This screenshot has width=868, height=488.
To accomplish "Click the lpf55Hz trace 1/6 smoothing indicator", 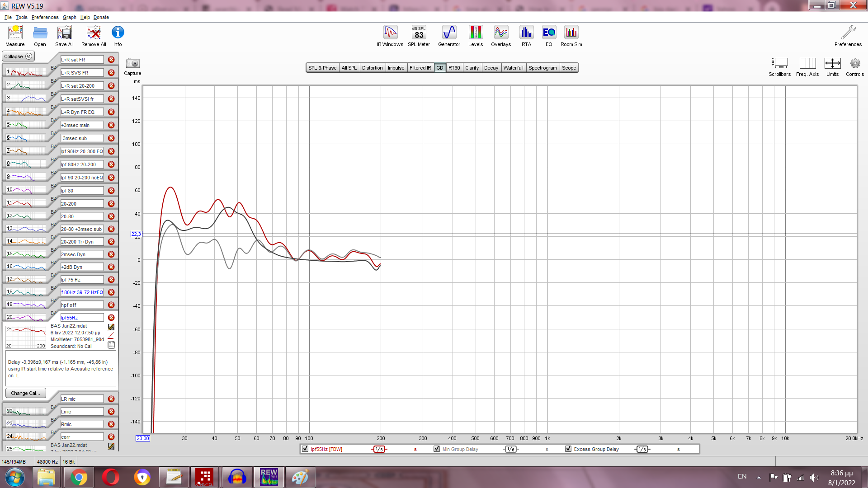I will click(379, 449).
